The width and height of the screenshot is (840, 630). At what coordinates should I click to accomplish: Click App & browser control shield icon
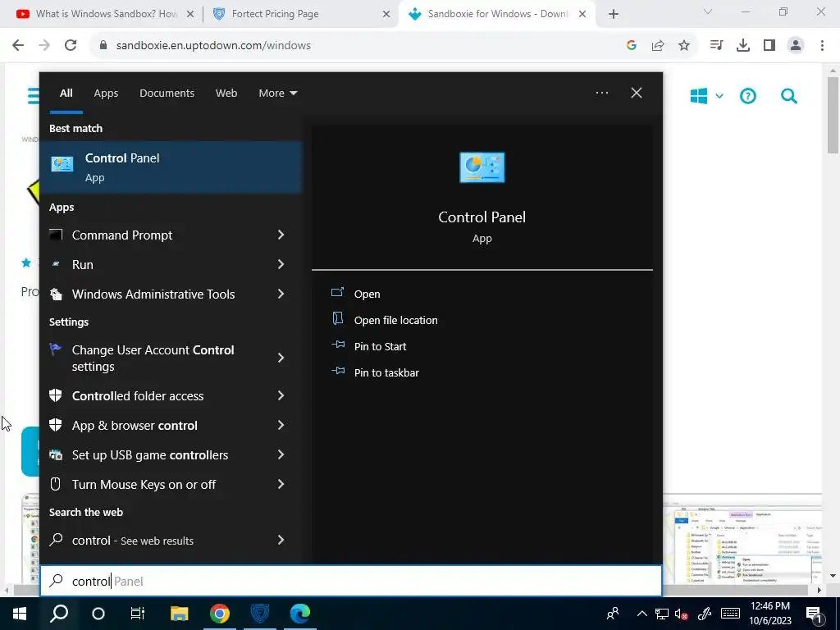click(x=56, y=425)
